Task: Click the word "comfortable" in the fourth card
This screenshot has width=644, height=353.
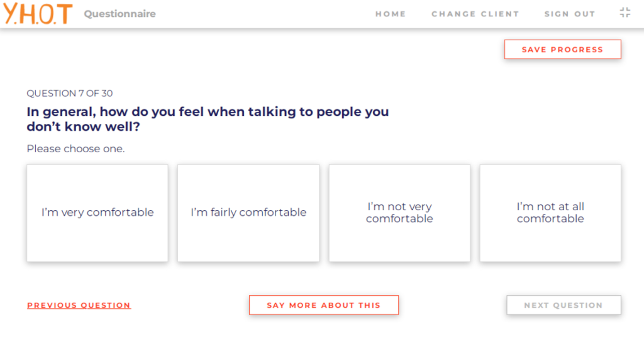Action: [x=550, y=218]
